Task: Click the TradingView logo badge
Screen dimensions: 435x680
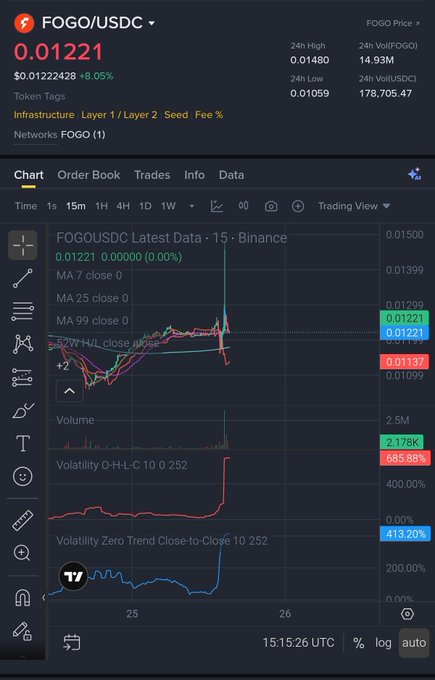Action: [x=73, y=576]
